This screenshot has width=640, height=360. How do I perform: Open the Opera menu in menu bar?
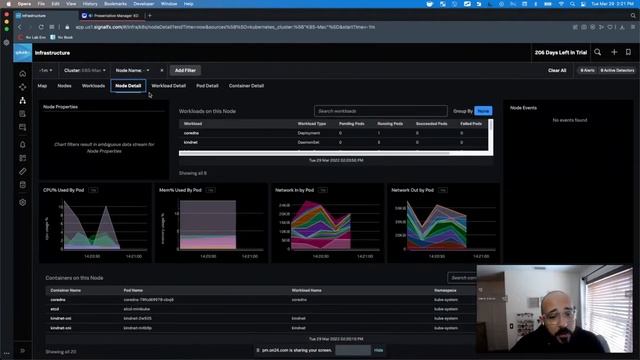pos(24,4)
